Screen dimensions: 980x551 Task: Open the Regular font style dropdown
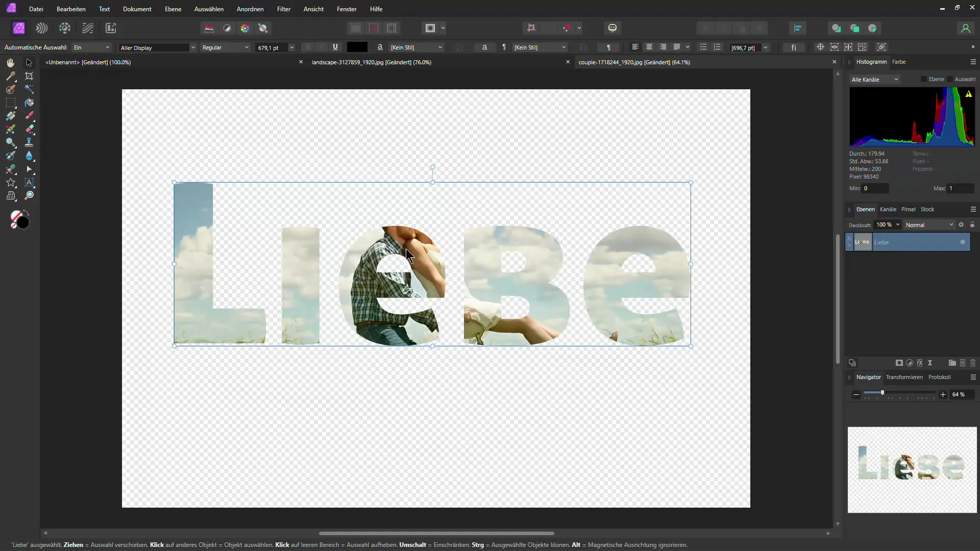[225, 47]
